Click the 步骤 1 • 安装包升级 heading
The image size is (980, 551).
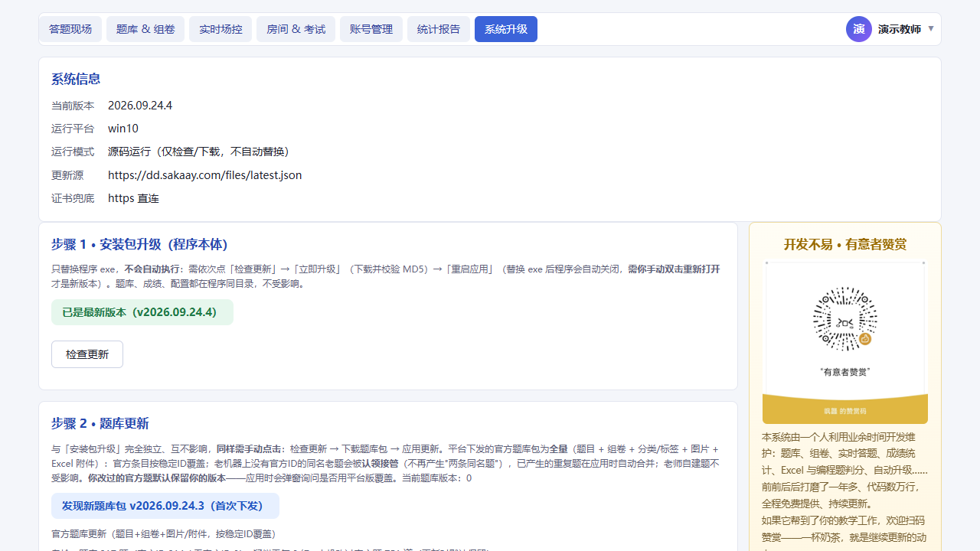pos(139,244)
